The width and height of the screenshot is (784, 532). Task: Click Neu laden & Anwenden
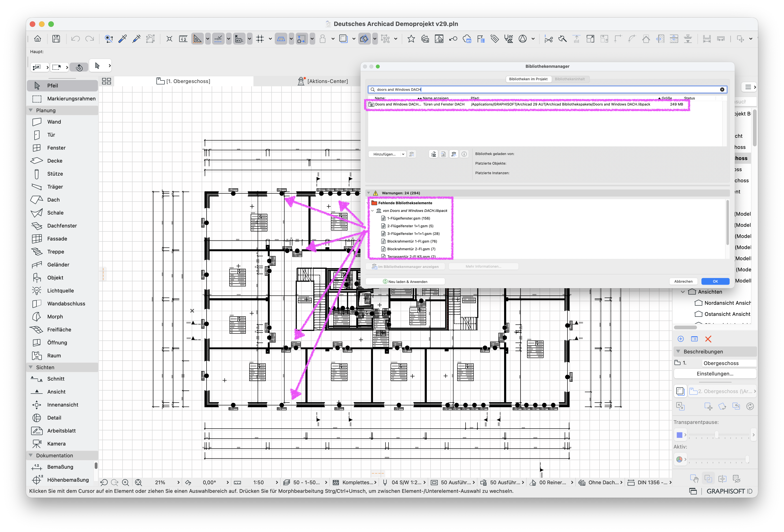coord(405,282)
